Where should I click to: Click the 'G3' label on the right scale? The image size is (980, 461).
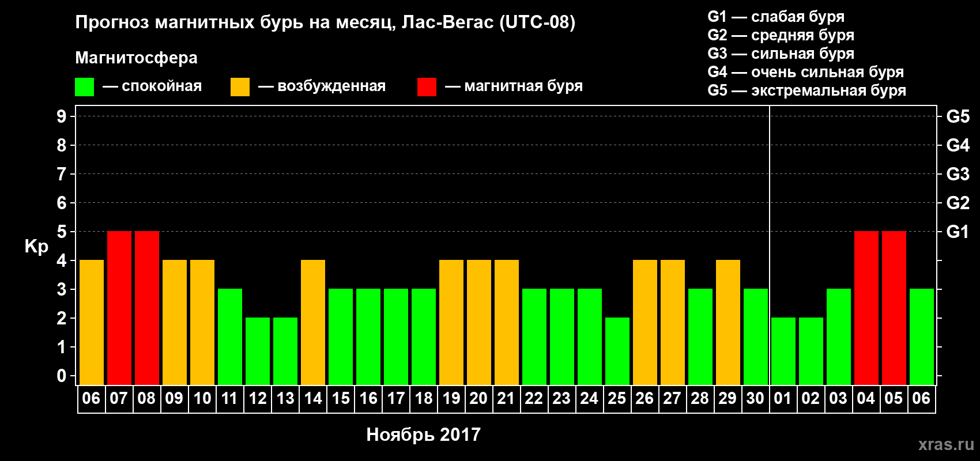point(958,174)
